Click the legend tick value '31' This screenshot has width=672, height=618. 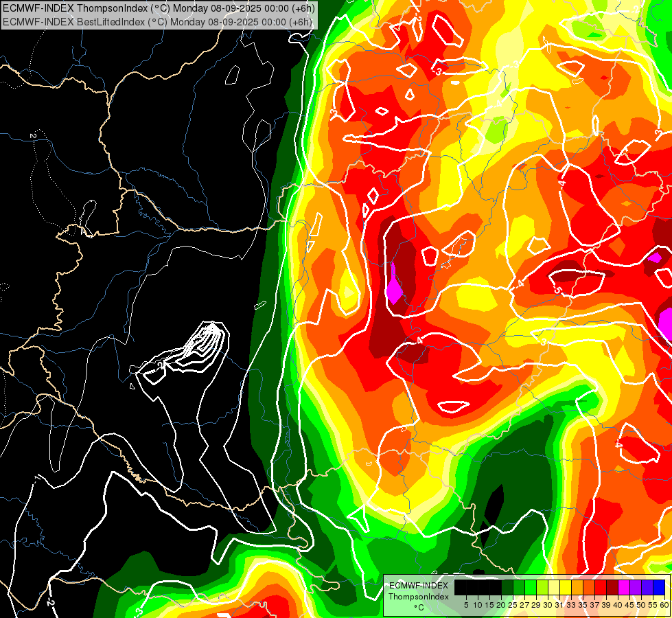[559, 605]
